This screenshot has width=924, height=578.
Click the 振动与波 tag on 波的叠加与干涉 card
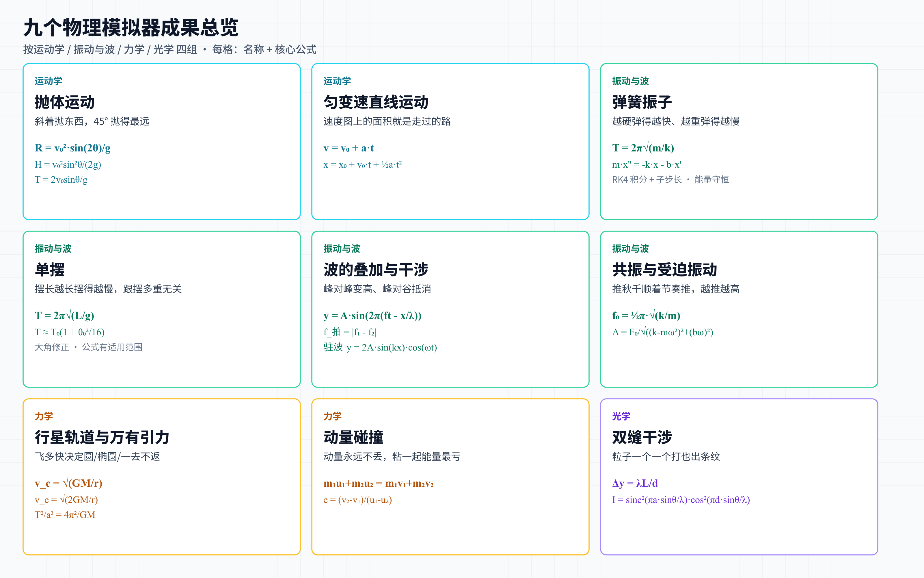[x=342, y=249]
